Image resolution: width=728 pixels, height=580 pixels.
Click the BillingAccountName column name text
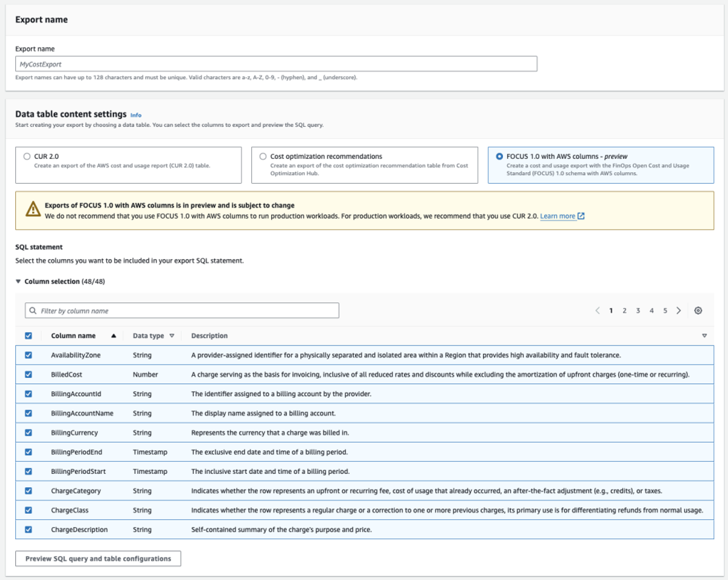82,413
